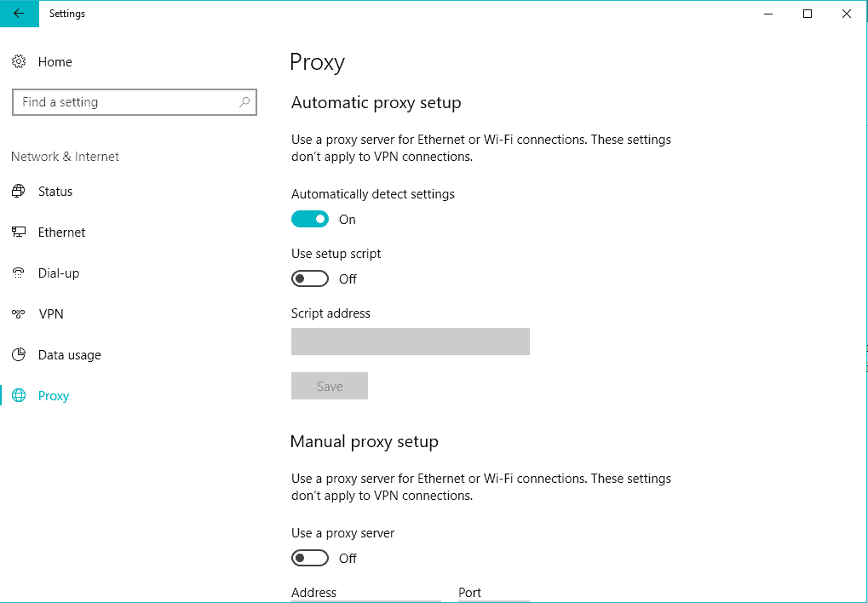
Task: Select Data usage in the sidebar
Action: 69,355
